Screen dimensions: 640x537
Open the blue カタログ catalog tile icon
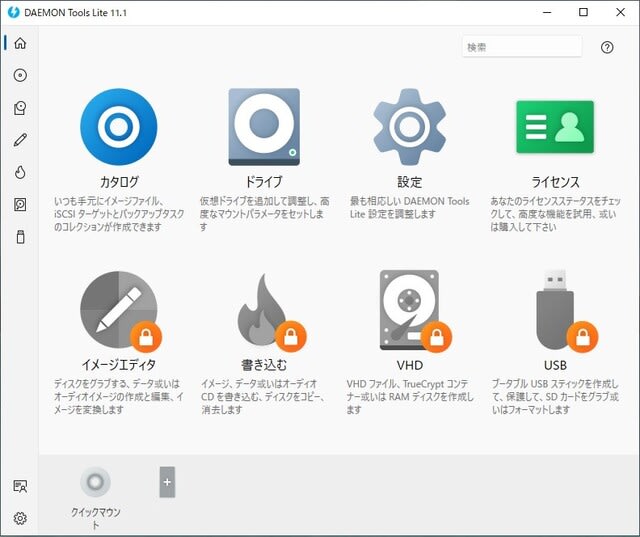coord(119,127)
